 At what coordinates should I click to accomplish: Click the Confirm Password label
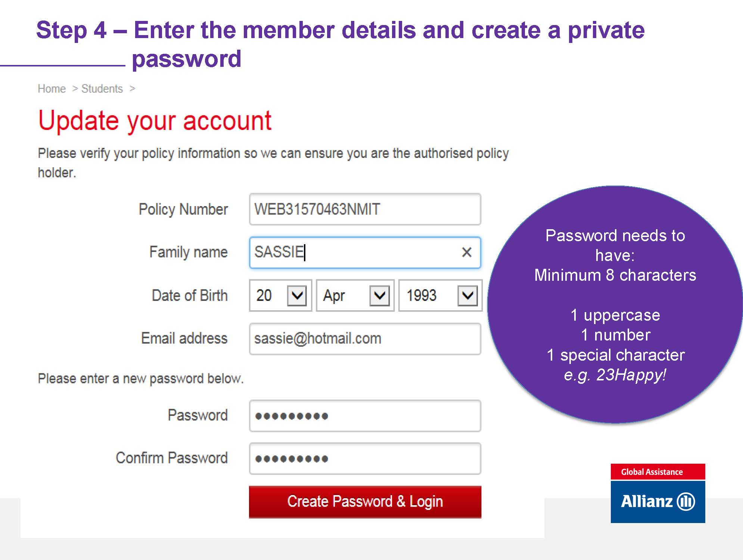pyautogui.click(x=171, y=458)
